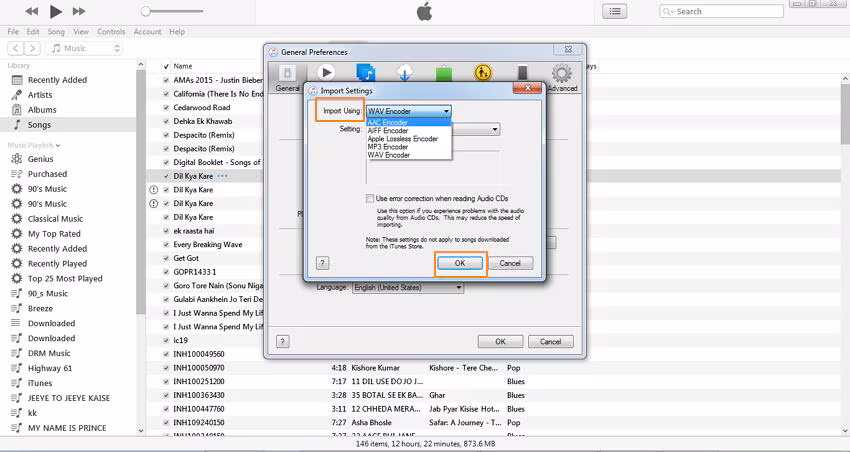This screenshot has height=452, width=850.
Task: Open the Edit menu
Action: pyautogui.click(x=33, y=31)
